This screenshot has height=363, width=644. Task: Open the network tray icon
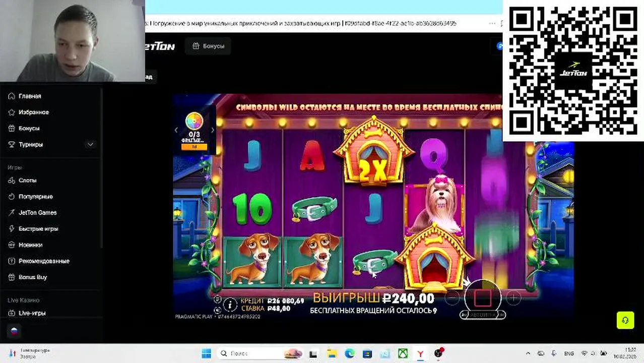pos(585,353)
